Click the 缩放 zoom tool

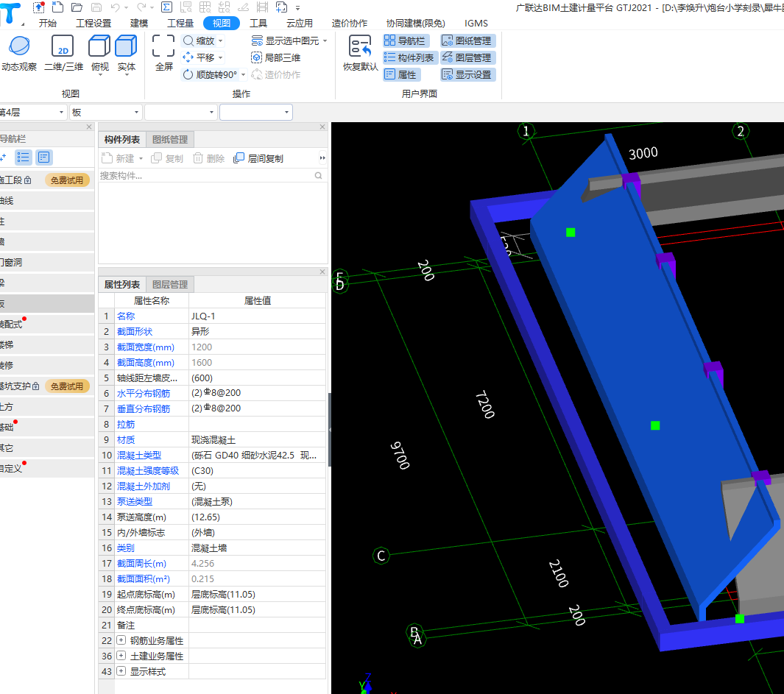click(x=199, y=41)
